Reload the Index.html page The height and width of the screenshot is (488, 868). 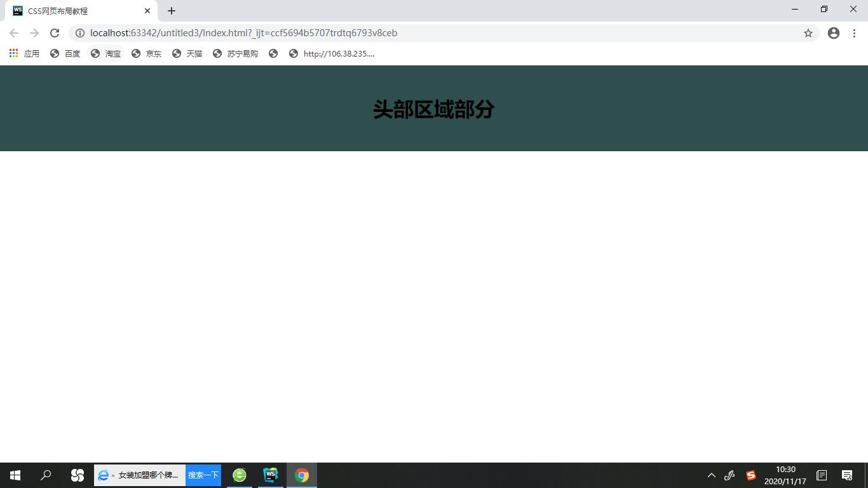pos(55,32)
